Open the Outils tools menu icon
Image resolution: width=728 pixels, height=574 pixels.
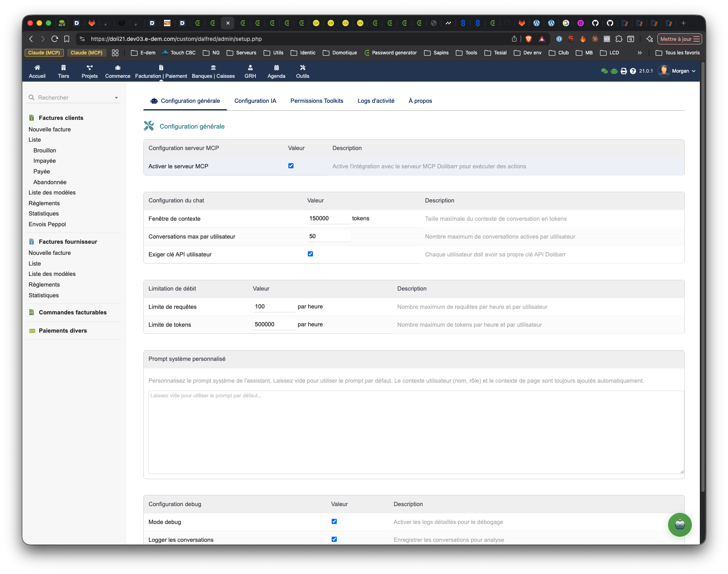(303, 68)
